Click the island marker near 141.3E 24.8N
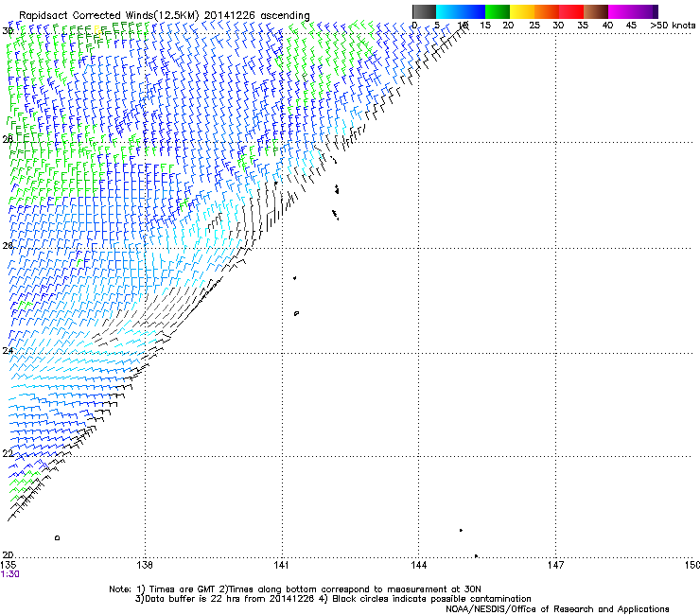 pyautogui.click(x=296, y=313)
